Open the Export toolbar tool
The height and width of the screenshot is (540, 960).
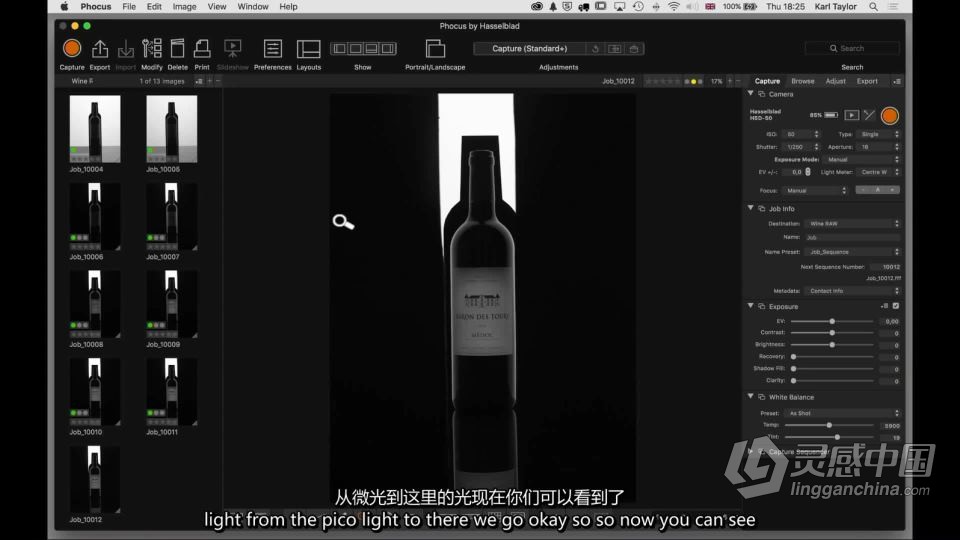tap(100, 48)
